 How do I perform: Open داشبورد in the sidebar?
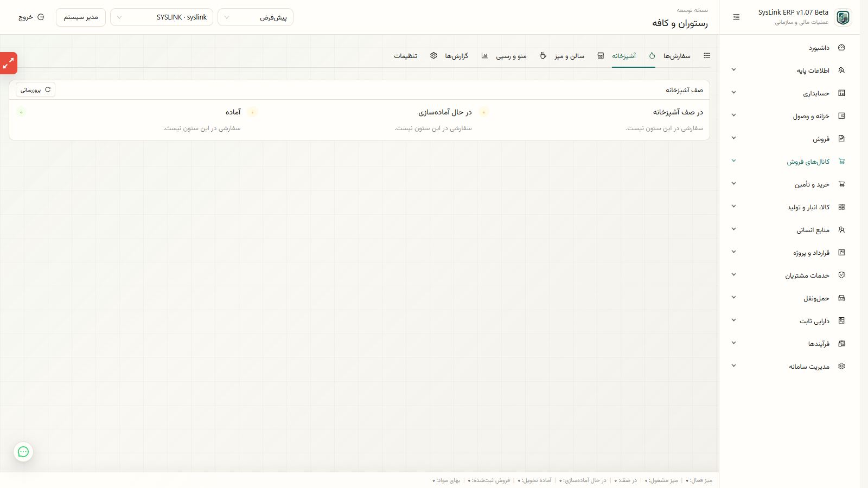point(790,48)
